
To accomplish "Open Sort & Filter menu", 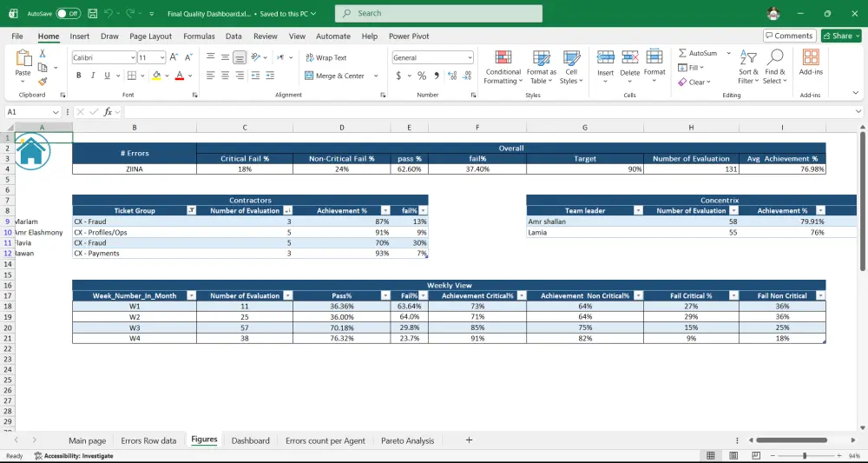I will [x=748, y=68].
